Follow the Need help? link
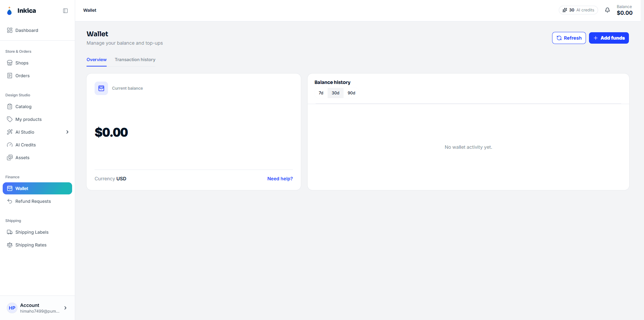The image size is (644, 320). 280,179
